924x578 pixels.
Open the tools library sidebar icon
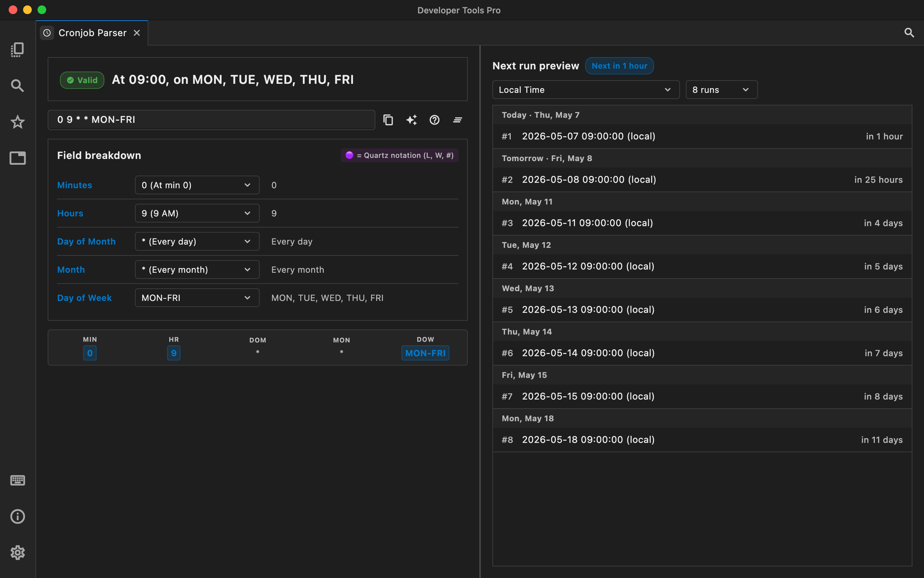[x=18, y=50]
